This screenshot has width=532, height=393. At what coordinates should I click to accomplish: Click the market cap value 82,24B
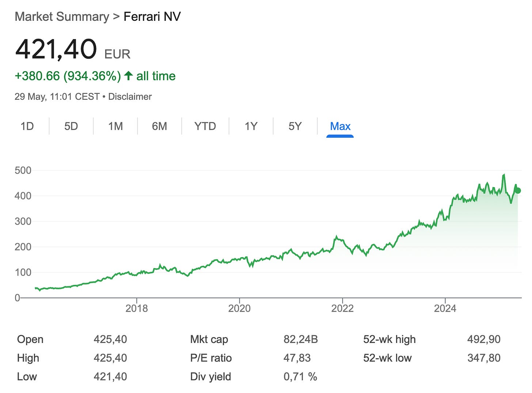(301, 339)
